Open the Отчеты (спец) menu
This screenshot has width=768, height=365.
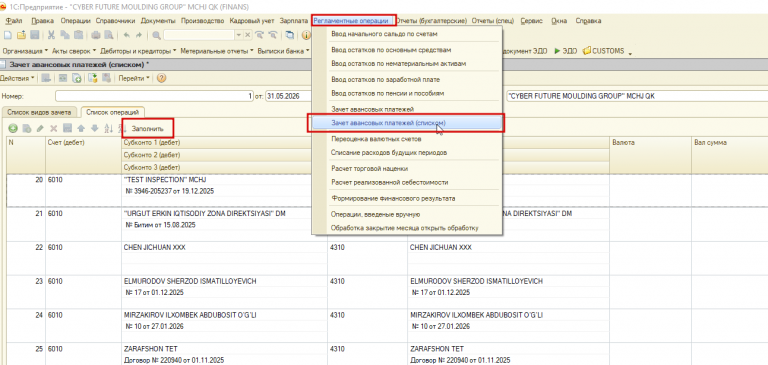[x=493, y=21]
